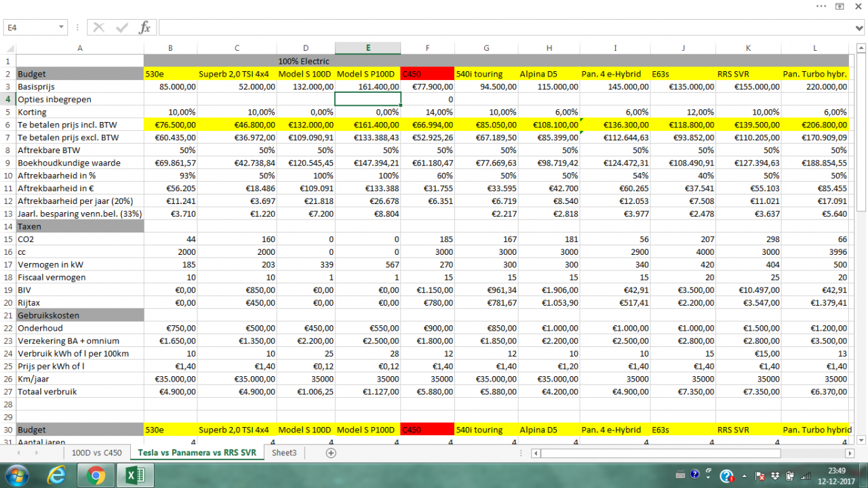This screenshot has height=488, width=868.
Task: Click the power plug battery tray icon
Action: tap(790, 476)
